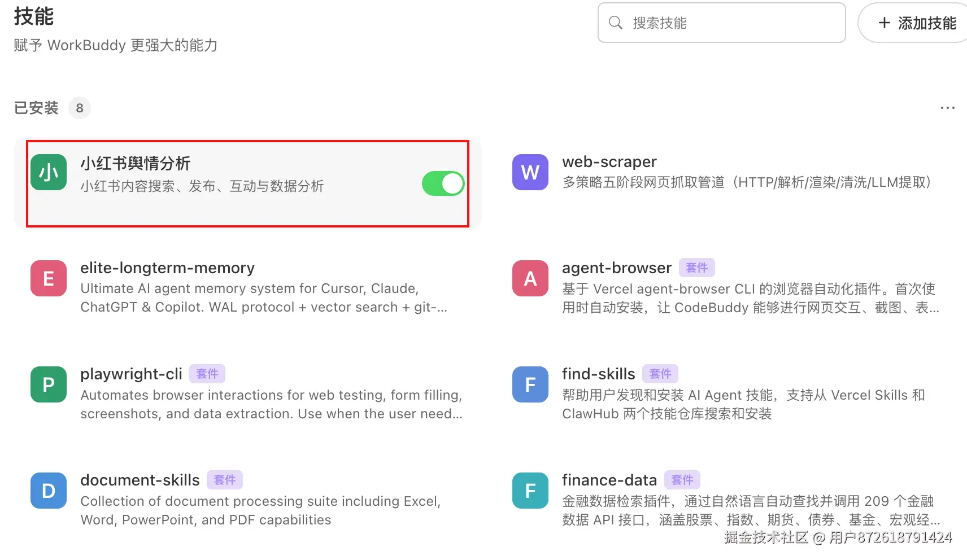Open the elite-longterm-memory skill title
This screenshot has width=967, height=560.
pos(167,268)
